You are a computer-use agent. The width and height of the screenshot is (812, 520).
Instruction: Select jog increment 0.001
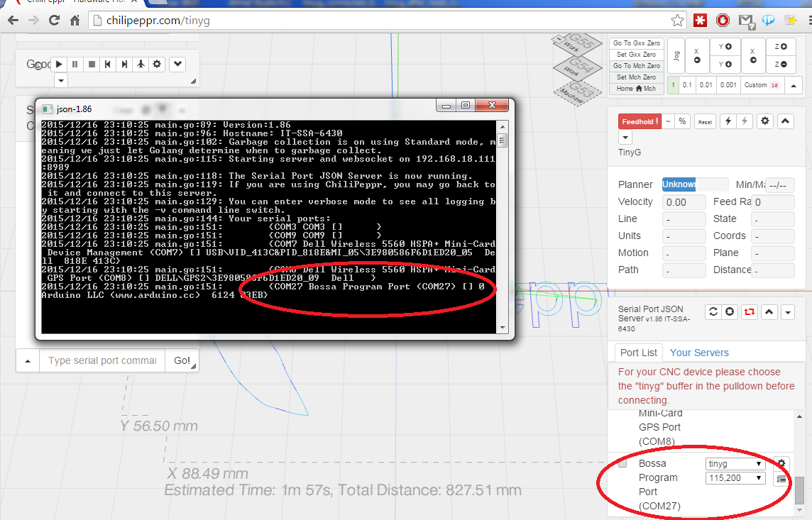pos(728,85)
